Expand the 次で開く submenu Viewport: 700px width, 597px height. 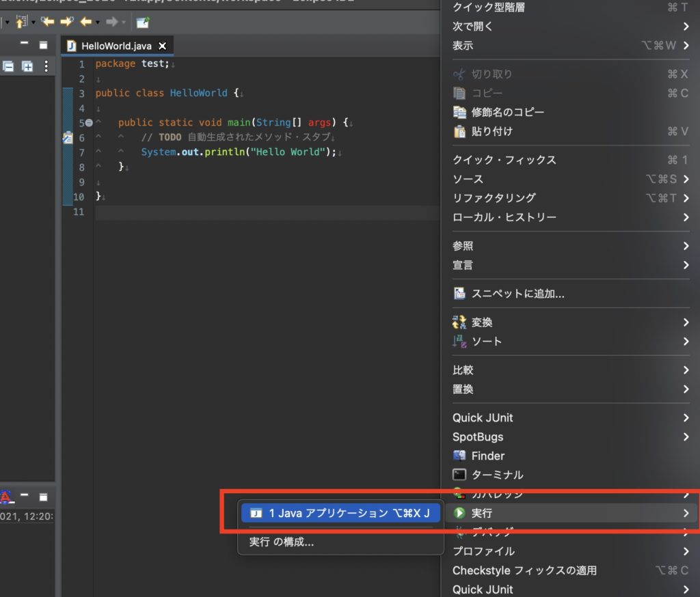[570, 27]
